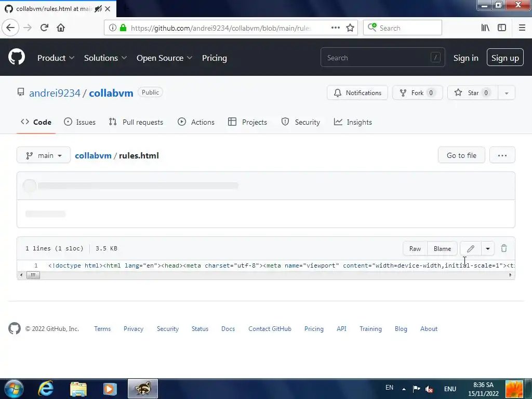The height and width of the screenshot is (399, 532).
Task: Show site information icon in the address bar
Action: (x=113, y=28)
